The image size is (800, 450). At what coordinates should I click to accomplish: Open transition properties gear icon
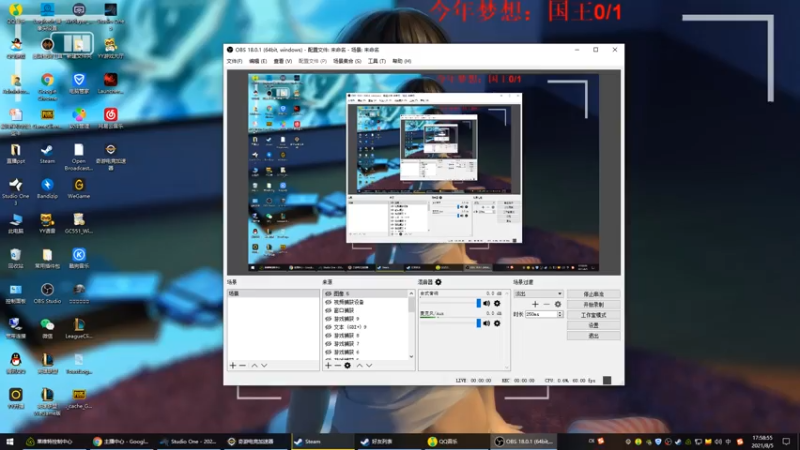[x=558, y=304]
